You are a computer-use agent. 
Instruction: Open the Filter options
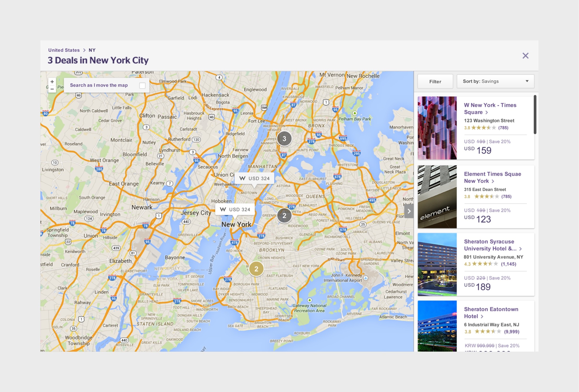(435, 81)
